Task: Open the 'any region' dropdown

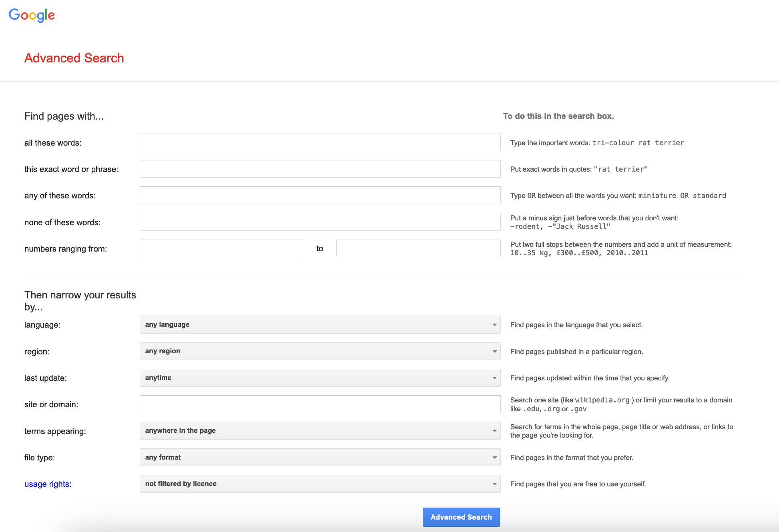Action: (x=320, y=351)
